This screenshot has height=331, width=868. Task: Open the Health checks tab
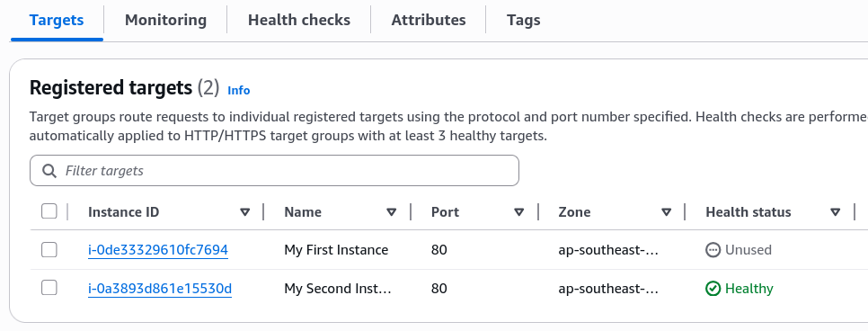299,20
